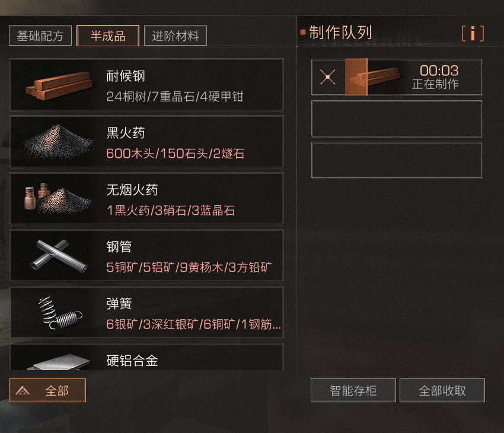Expand the 全部 filter dropdown
The image size is (504, 433).
click(47, 390)
